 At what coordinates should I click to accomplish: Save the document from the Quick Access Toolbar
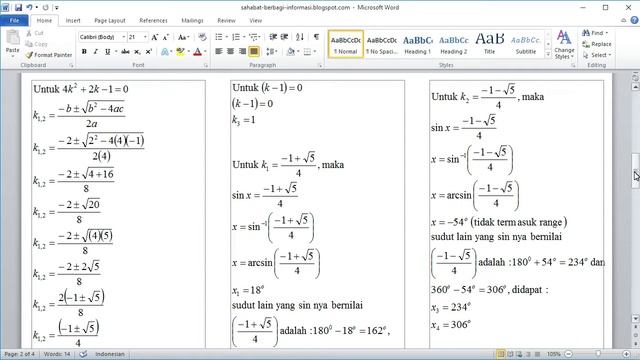[18, 7]
